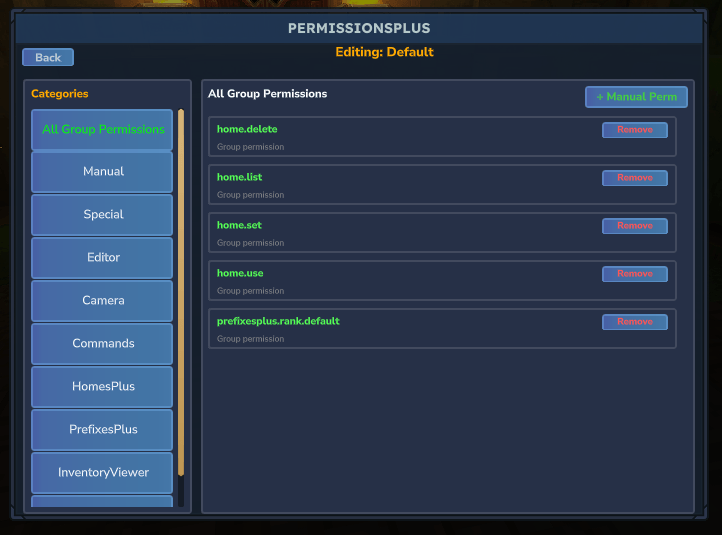Remove the prefixesplus.rank.default permission
This screenshot has height=535, width=722.
[634, 322]
